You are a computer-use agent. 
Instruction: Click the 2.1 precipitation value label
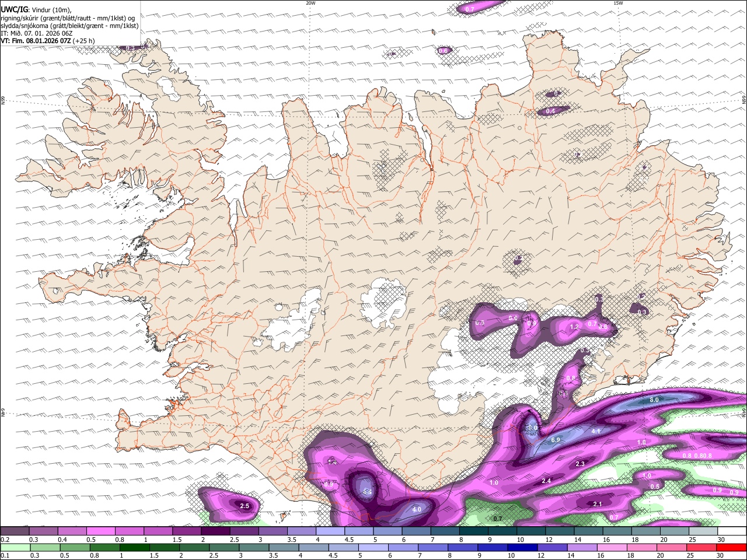coord(597,504)
